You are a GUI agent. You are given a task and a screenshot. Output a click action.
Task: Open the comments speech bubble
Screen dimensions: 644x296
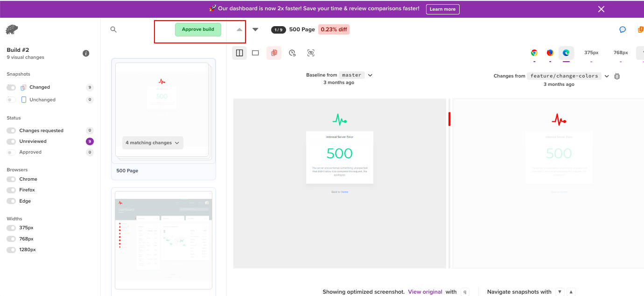coord(622,29)
